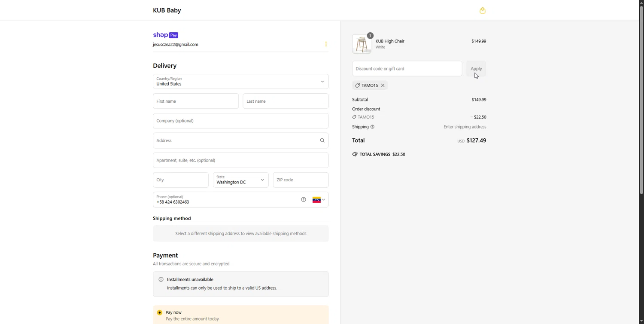Click the page vertical scrollbar
644x324 pixels.
(x=641, y=100)
